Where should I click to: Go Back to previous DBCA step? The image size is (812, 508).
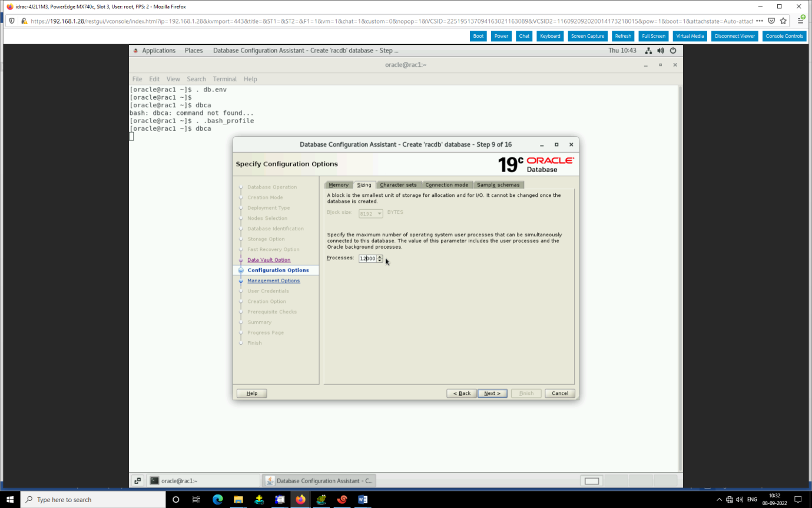(x=462, y=393)
